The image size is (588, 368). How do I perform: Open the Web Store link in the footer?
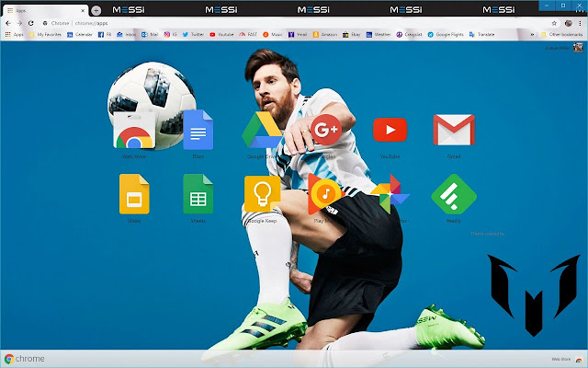click(x=567, y=360)
